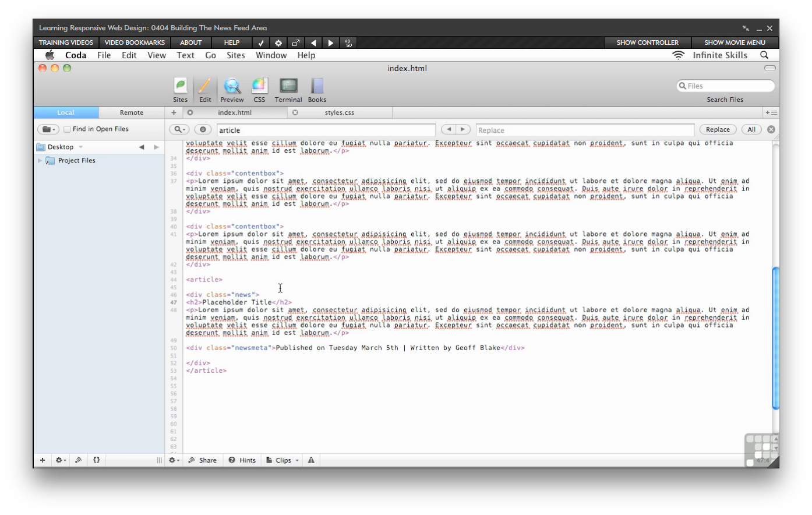Open the Sites toolbar icon
Viewport: 812px width, 515px height.
click(x=181, y=90)
